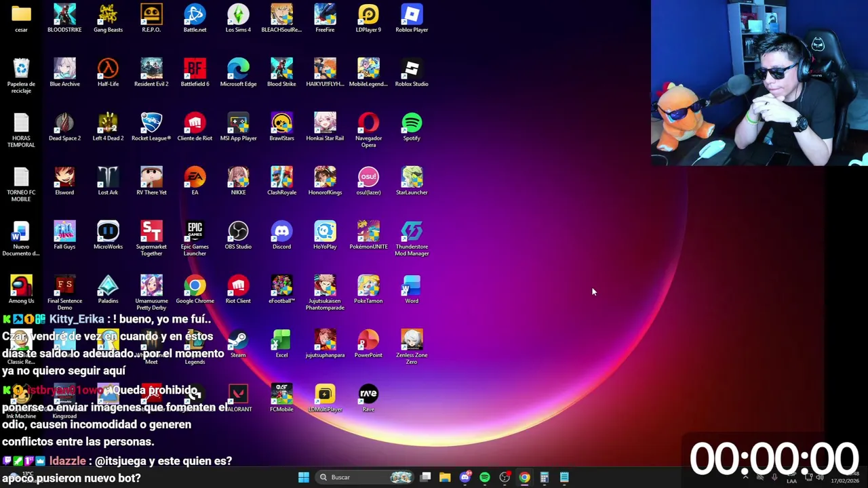Select the PowerPoint desktop icon
The width and height of the screenshot is (868, 488).
pos(368,344)
